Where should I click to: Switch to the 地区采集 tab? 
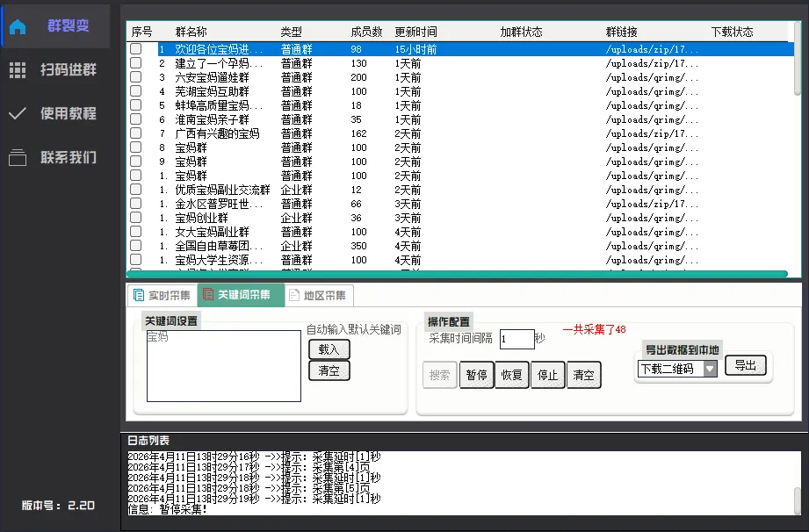pyautogui.click(x=320, y=295)
